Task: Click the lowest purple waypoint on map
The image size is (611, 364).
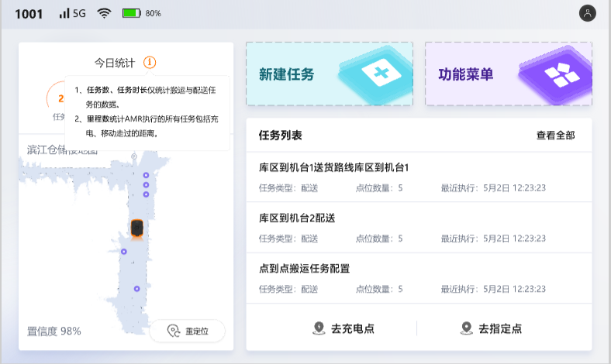Action: point(136,289)
